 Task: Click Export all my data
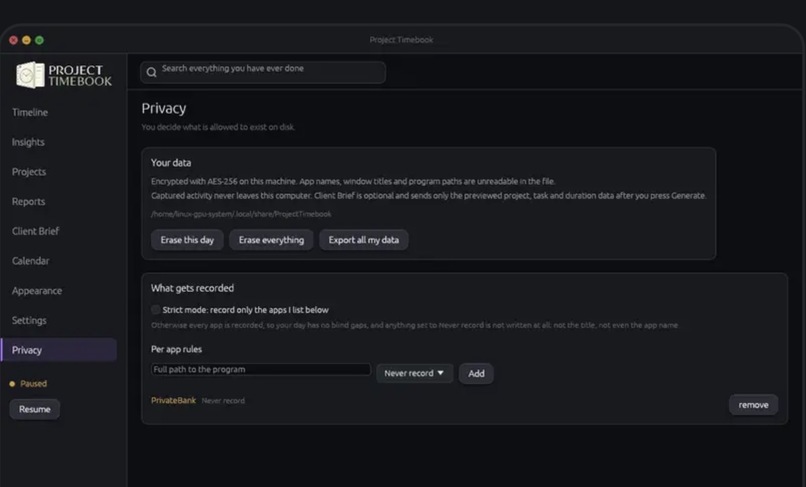(364, 240)
